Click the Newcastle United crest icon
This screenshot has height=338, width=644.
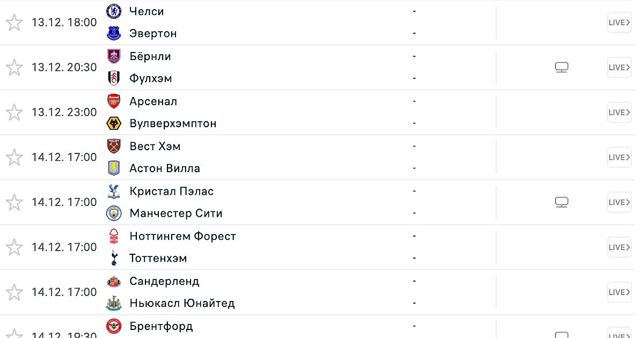click(x=114, y=304)
